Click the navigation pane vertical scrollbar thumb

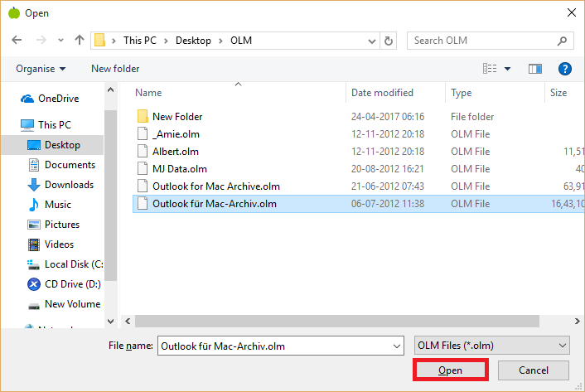coord(110,196)
